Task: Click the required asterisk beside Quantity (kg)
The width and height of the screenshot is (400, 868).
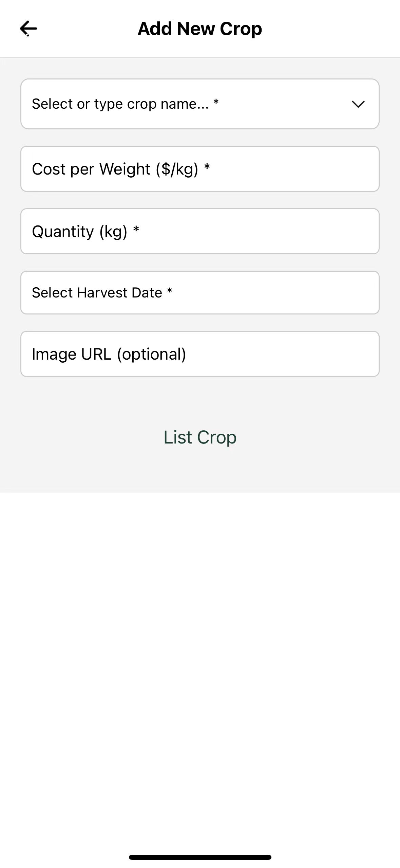Action: [x=136, y=230]
